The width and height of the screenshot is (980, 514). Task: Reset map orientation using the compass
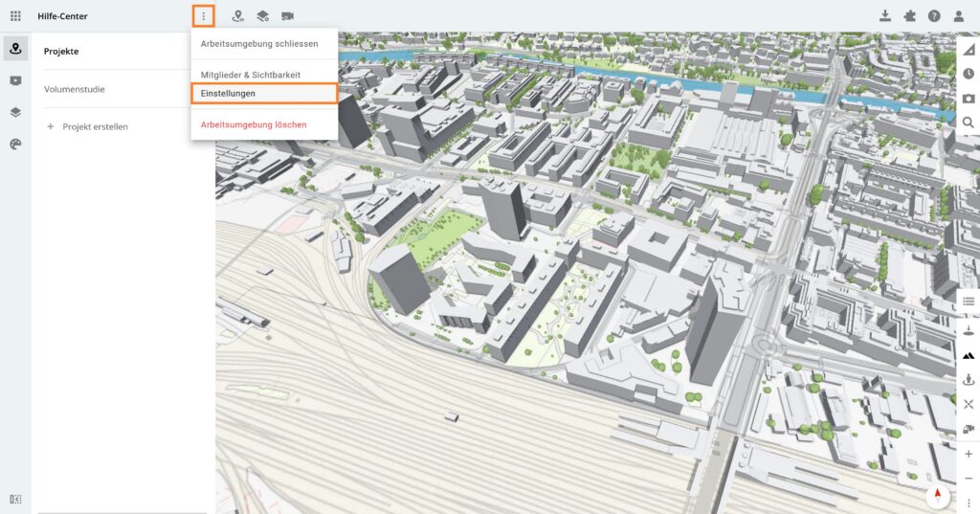(x=937, y=495)
